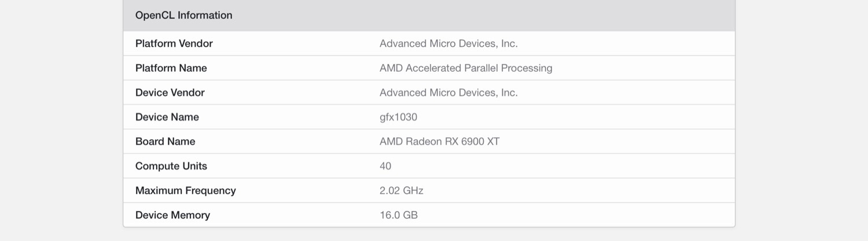
Task: Select the compute units value 40
Action: (385, 166)
